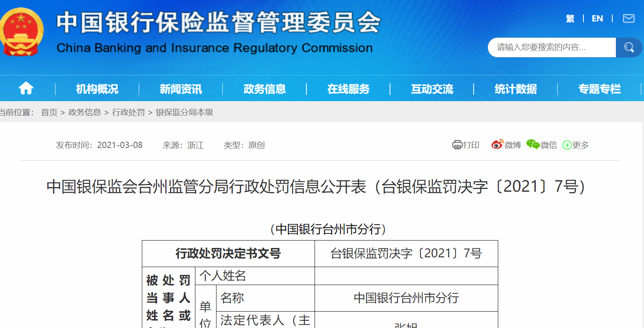
Task: Click 首页 breadcrumb link
Action: 49,112
